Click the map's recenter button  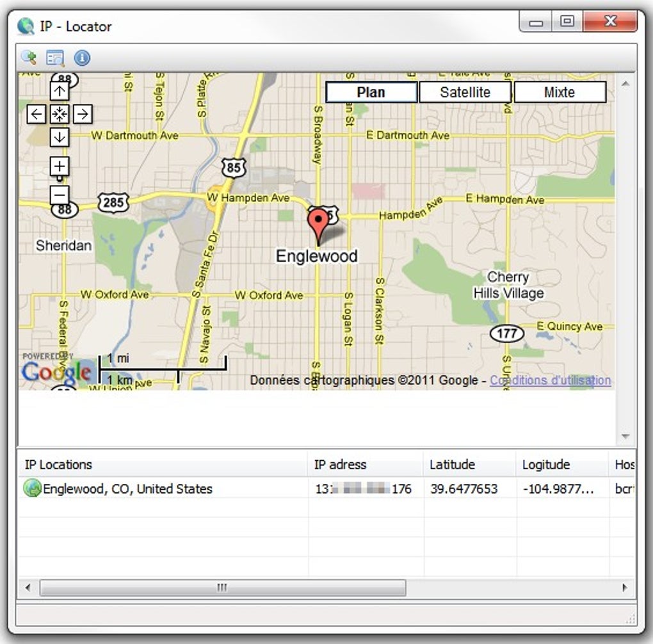coord(60,114)
